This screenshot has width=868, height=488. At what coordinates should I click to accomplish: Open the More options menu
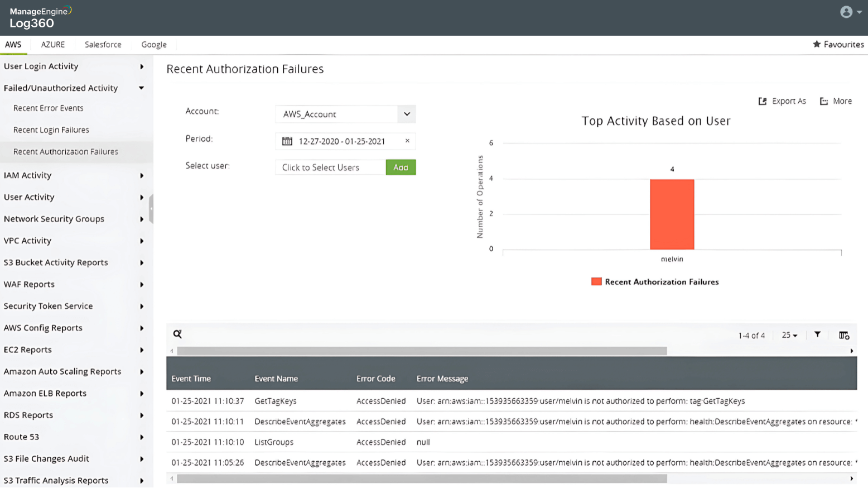tap(836, 101)
